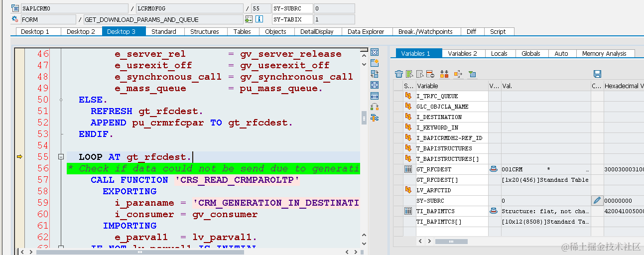Click the maximize horizontally icon
Image resolution: width=644 pixels, height=255 pixels.
pyautogui.click(x=375, y=96)
